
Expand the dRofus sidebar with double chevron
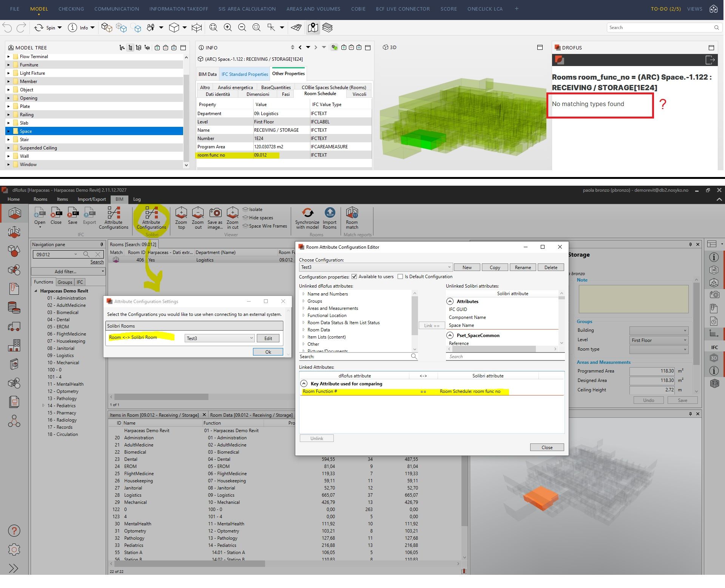(13, 568)
